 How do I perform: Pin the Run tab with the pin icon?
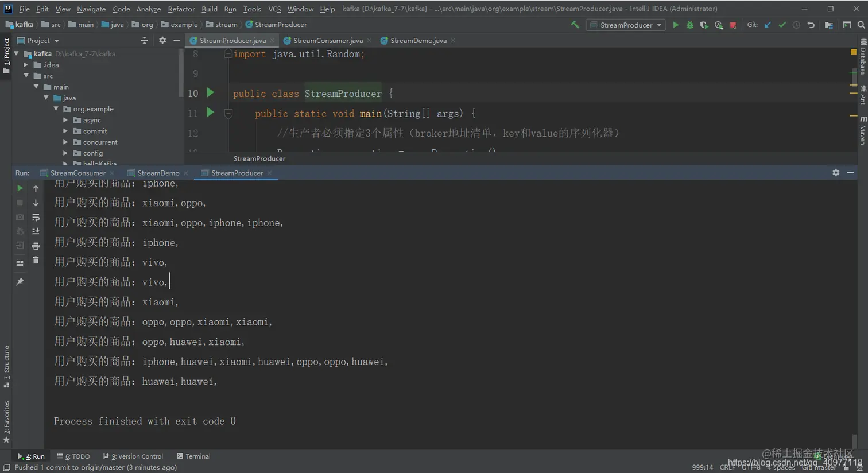pos(20,281)
